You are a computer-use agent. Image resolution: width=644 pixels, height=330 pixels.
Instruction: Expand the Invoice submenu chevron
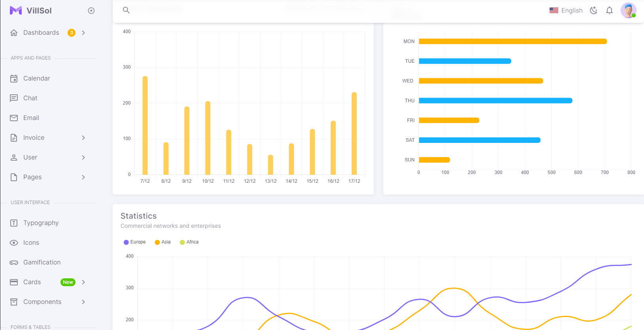pyautogui.click(x=83, y=138)
